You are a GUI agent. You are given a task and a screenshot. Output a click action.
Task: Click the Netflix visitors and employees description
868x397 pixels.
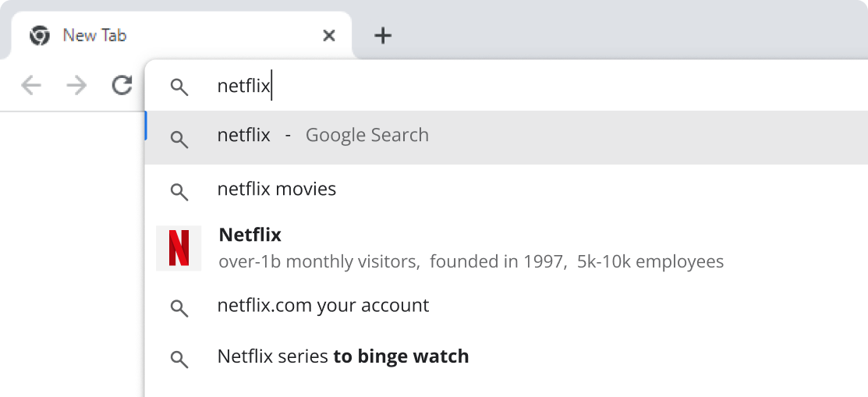471,261
